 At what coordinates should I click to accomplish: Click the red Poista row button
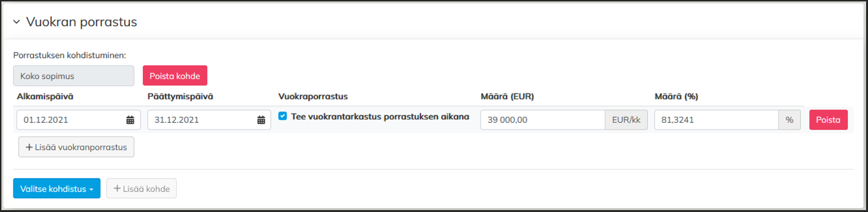pyautogui.click(x=828, y=120)
